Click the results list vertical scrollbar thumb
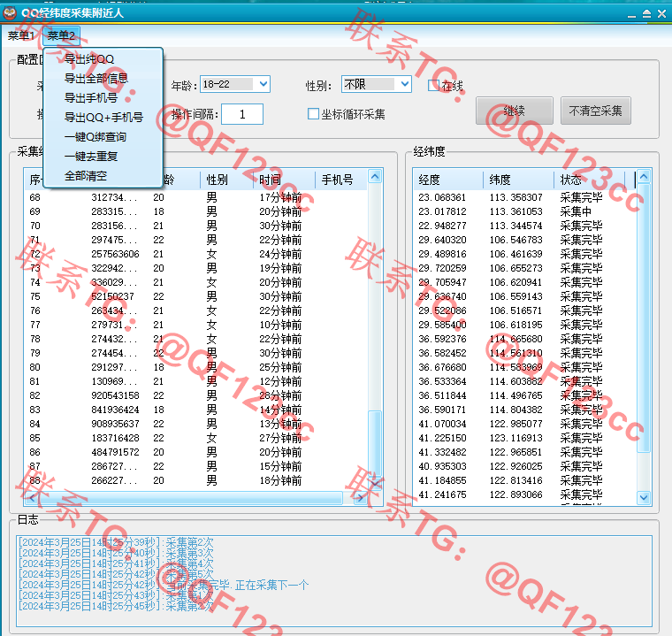672x636 pixels. click(x=375, y=442)
